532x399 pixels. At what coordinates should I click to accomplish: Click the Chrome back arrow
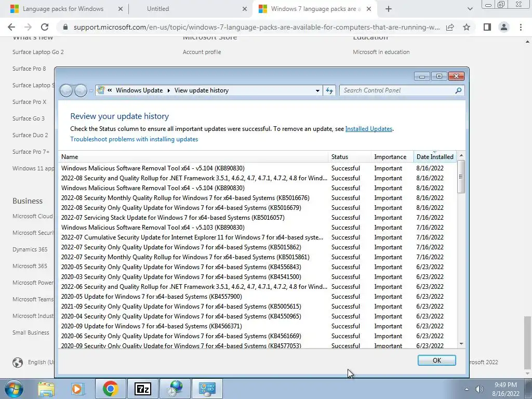11,27
